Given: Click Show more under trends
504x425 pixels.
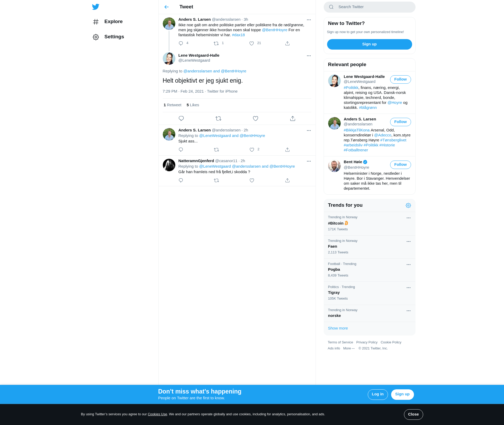Looking at the screenshot, I should (x=338, y=328).
